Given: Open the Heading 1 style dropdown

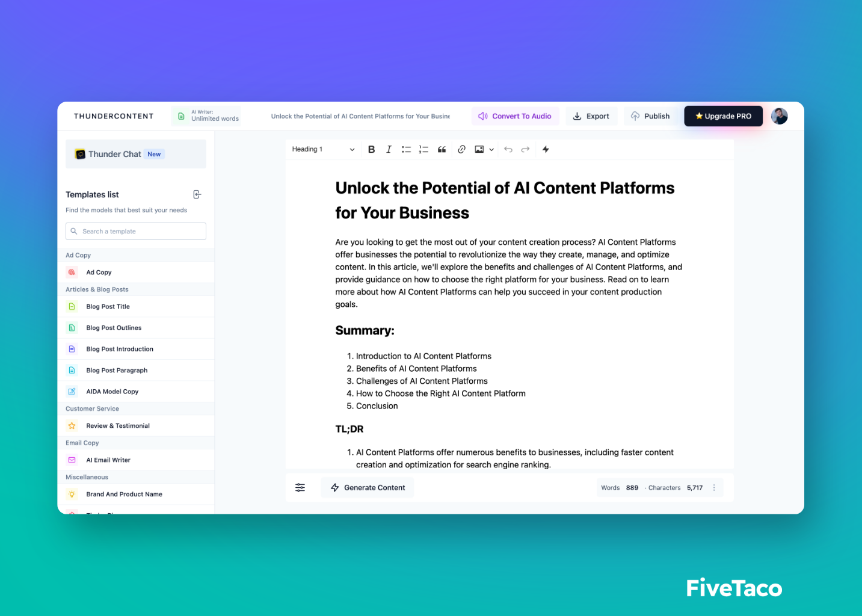Looking at the screenshot, I should 324,149.
